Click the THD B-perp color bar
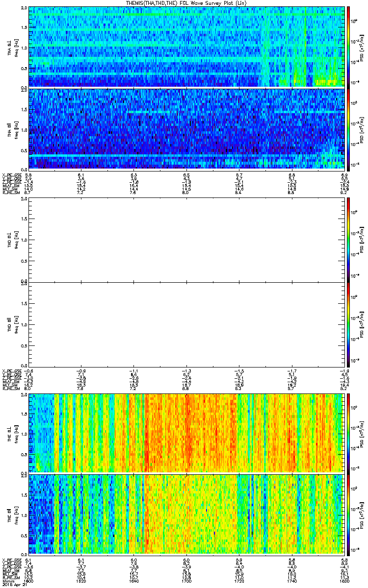 coord(348,240)
